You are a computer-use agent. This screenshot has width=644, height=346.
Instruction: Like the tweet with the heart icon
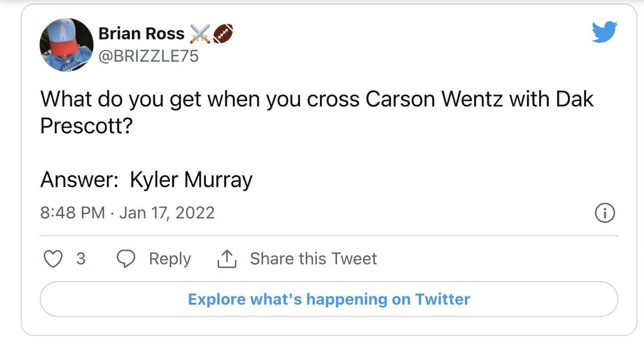point(53,259)
